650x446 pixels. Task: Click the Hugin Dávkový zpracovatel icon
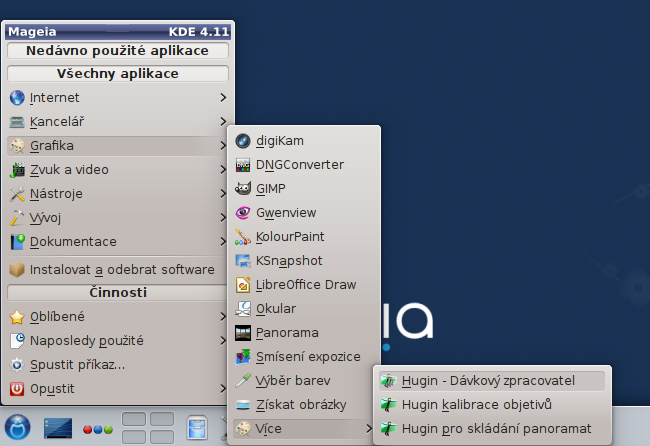coord(389,381)
